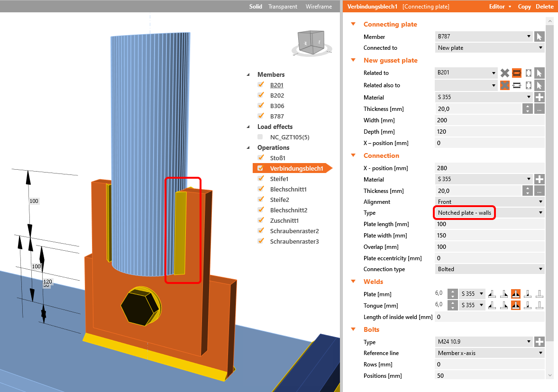Click the properties panel vertical scrollbar
558x392 pixels.
pos(550,190)
